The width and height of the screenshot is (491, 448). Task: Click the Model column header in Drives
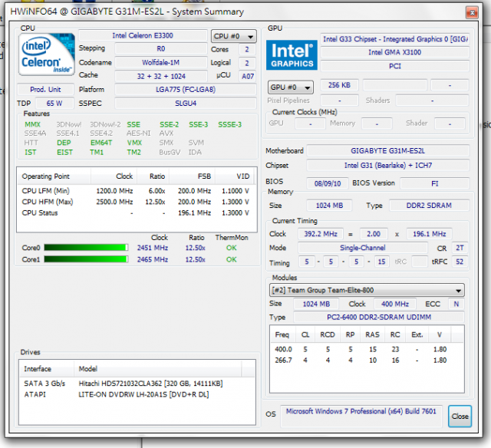coord(158,369)
